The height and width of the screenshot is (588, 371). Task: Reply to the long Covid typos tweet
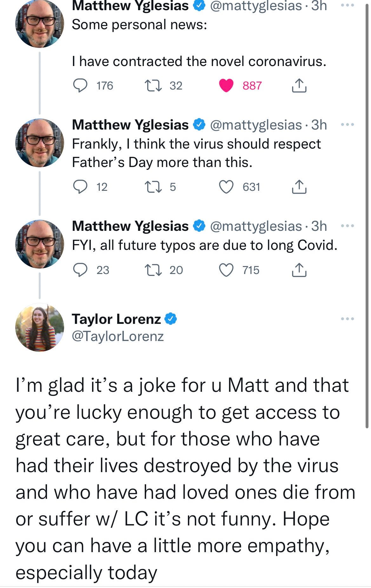pos(80,270)
